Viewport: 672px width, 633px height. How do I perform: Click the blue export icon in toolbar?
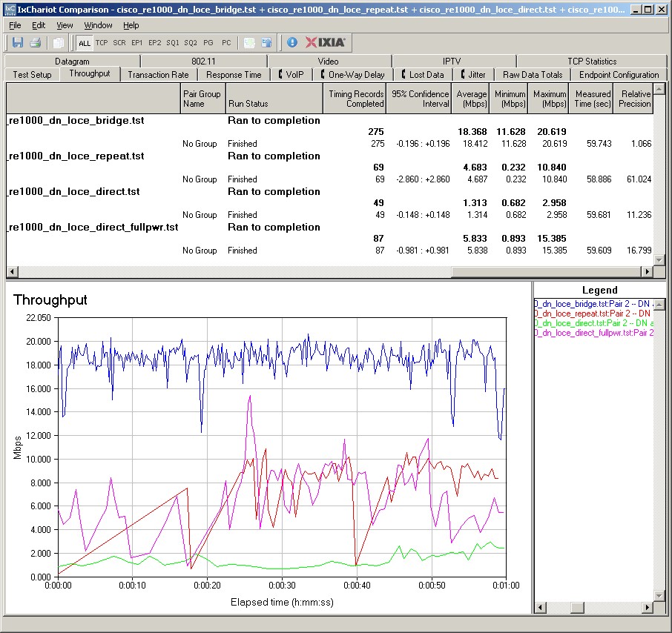[266, 42]
